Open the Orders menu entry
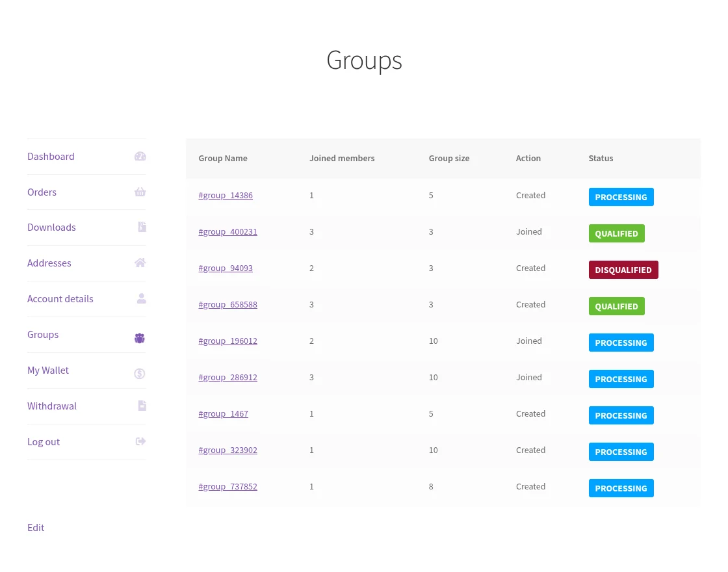The height and width of the screenshot is (572, 728). click(42, 192)
